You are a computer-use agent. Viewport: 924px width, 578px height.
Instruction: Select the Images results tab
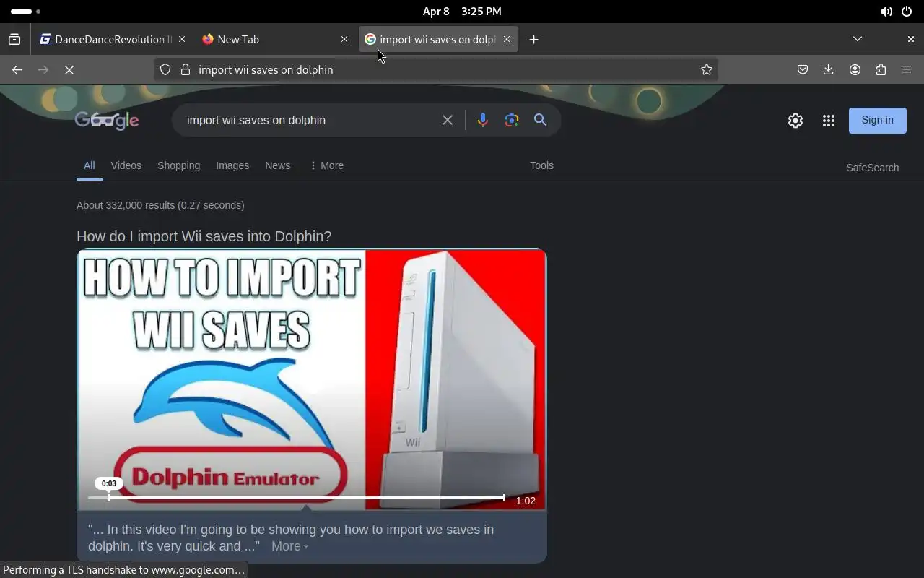click(x=232, y=165)
